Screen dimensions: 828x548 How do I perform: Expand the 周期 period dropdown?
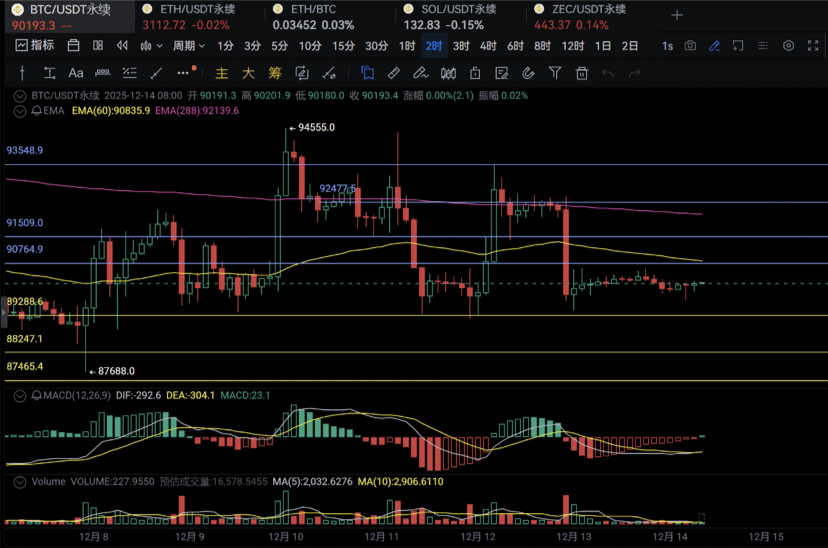click(x=188, y=46)
